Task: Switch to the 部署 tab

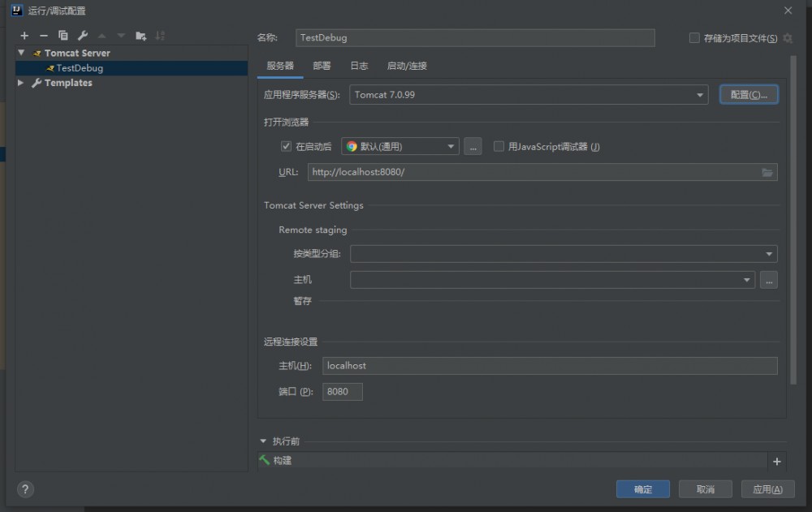Action: [322, 66]
